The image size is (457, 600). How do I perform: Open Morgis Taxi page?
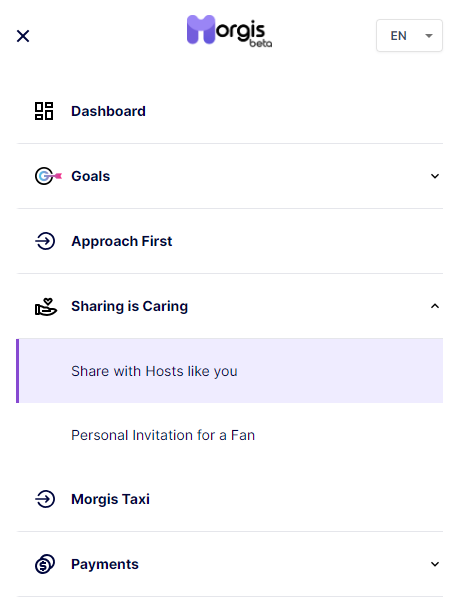[x=110, y=499]
